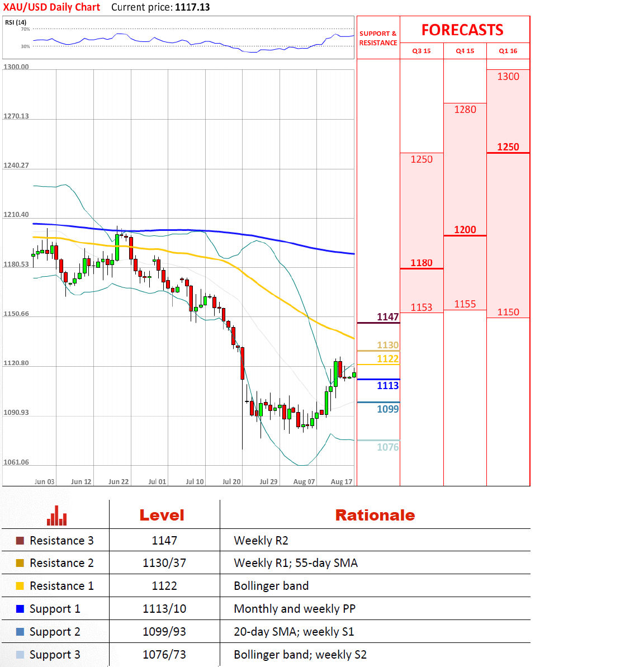Click the Resistance 3 brown color square
This screenshot has width=644, height=667.
click(x=20, y=541)
